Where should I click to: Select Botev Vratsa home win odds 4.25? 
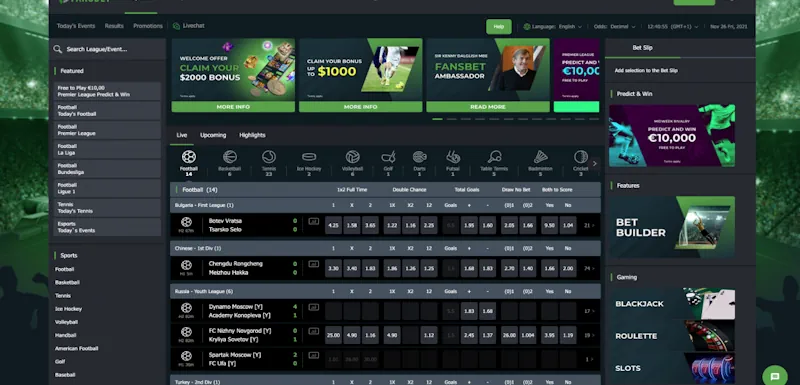(333, 225)
